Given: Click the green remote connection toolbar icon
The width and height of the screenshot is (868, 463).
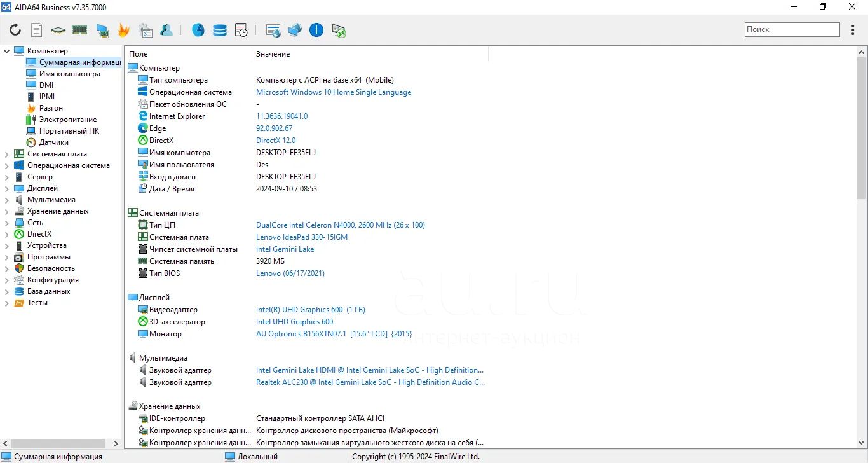Looking at the screenshot, I should [339, 30].
